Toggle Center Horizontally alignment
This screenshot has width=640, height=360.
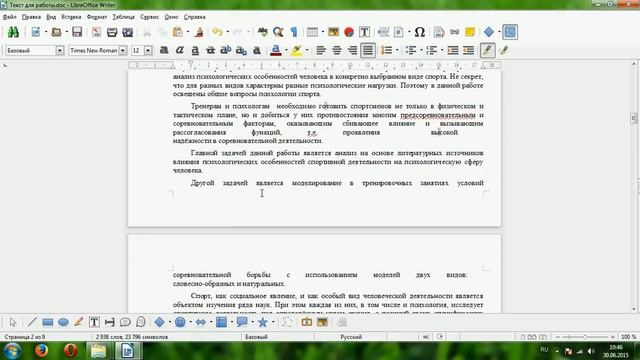[337, 50]
